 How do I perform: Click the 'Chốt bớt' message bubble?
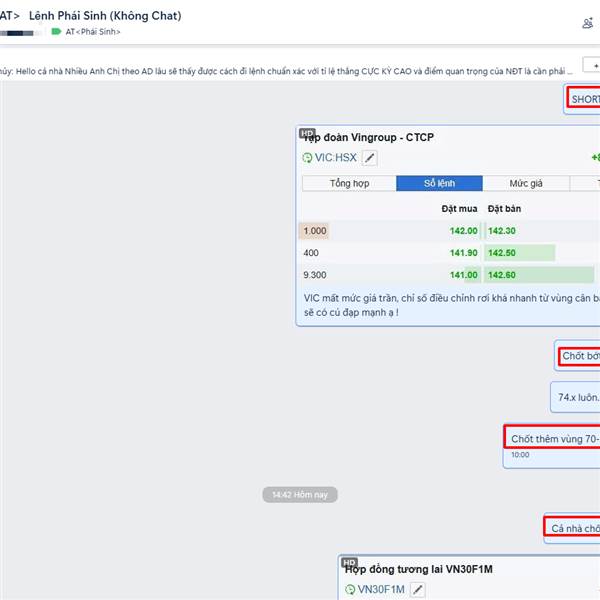click(x=577, y=356)
